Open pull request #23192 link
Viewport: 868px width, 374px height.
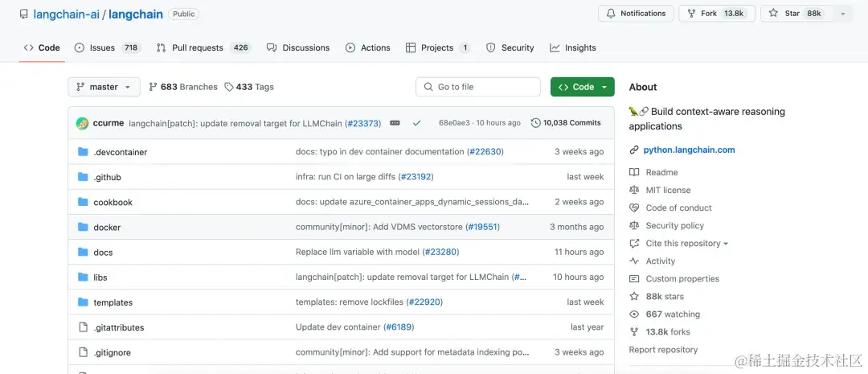click(x=415, y=177)
